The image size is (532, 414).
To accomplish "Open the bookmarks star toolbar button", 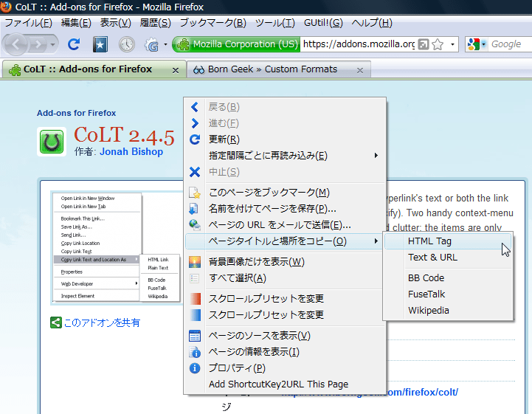I will tap(100, 44).
